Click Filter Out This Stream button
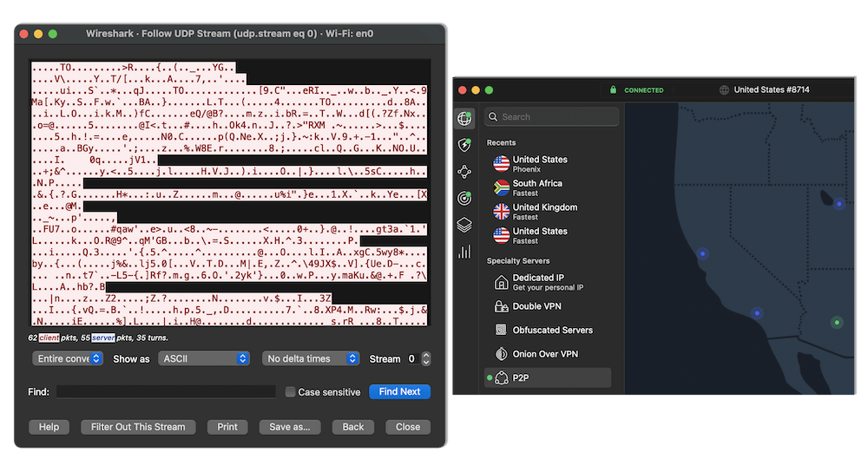This screenshot has width=868, height=472. click(x=138, y=427)
